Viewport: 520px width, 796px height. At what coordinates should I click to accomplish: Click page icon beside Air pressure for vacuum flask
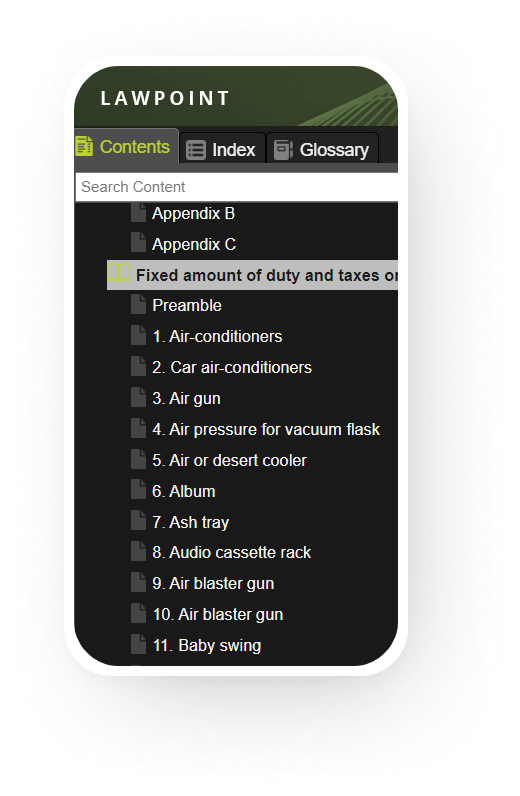pos(138,427)
